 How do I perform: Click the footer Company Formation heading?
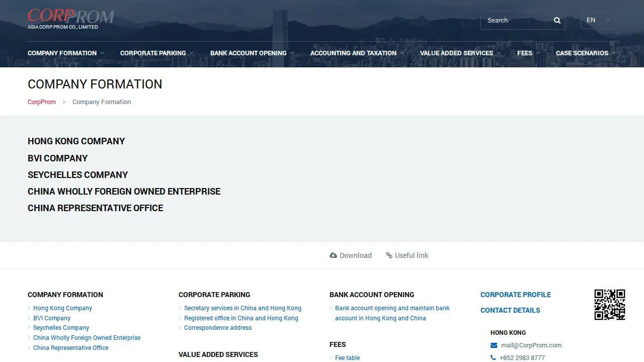[65, 295]
